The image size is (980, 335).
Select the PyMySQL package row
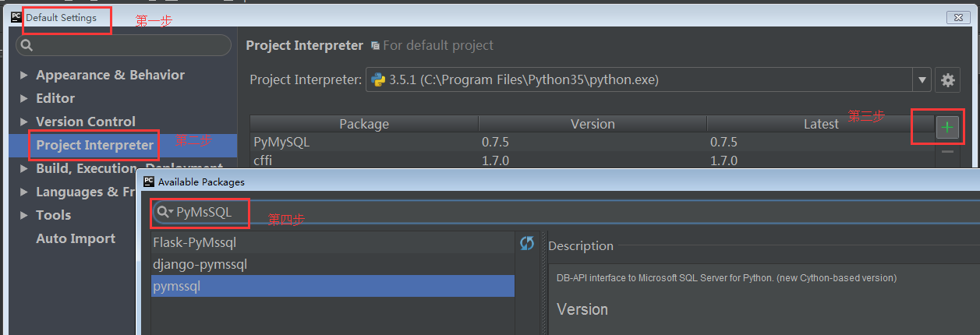(x=593, y=143)
